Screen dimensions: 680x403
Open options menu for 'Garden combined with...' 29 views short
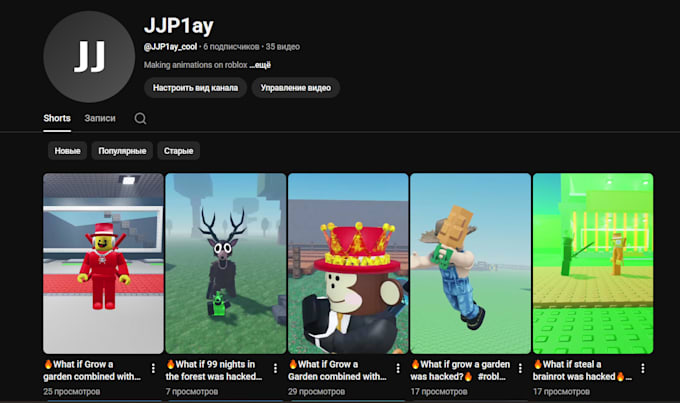(398, 368)
